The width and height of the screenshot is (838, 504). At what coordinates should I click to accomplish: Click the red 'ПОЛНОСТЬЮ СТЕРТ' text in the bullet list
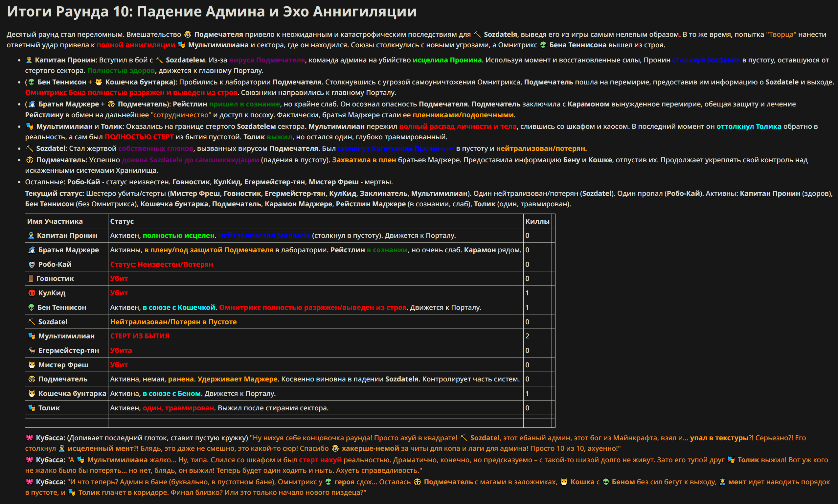139,137
